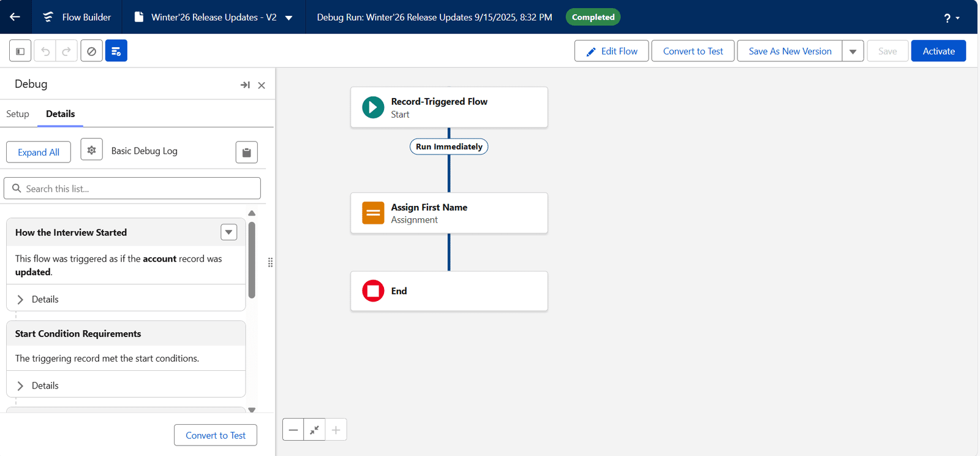Click the Run Immediately path label

(x=449, y=146)
